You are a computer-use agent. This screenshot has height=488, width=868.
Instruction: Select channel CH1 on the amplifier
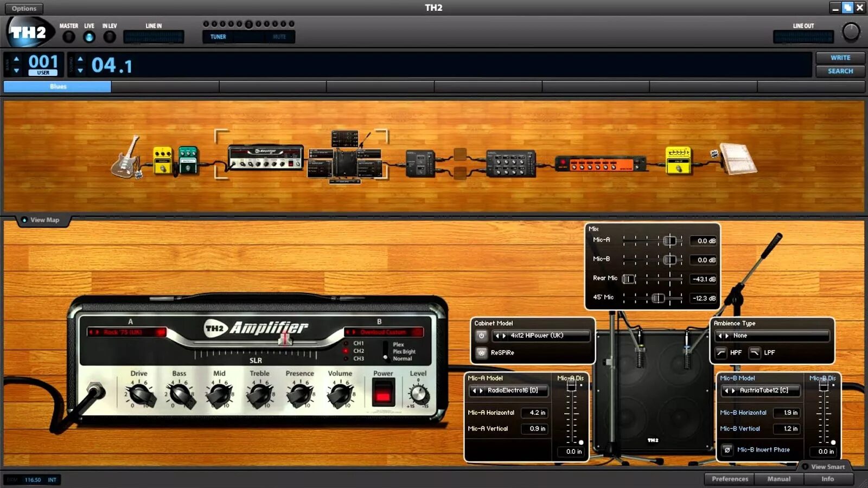pyautogui.click(x=346, y=343)
